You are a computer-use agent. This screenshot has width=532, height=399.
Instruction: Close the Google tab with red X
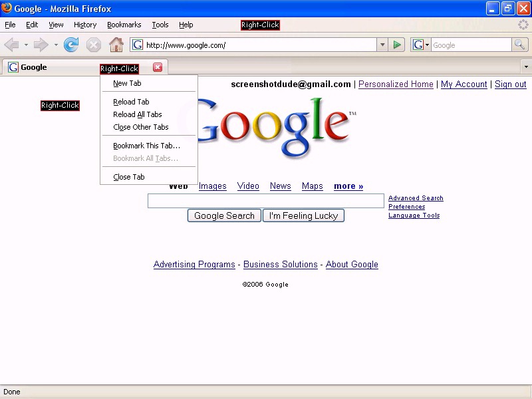(158, 67)
